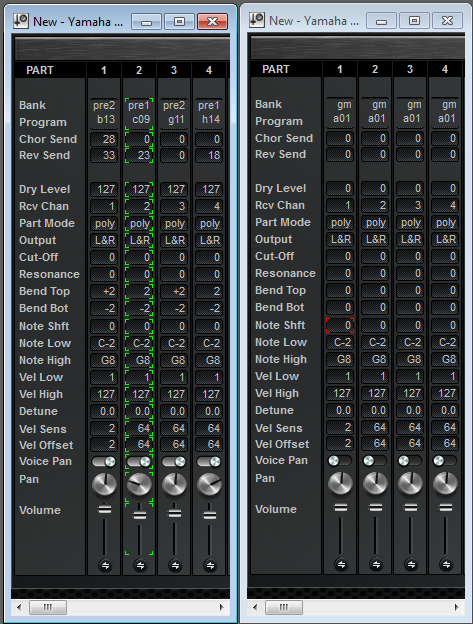The width and height of the screenshot is (473, 624).
Task: Open the Part 3 Program field showing g11
Action: (x=174, y=119)
